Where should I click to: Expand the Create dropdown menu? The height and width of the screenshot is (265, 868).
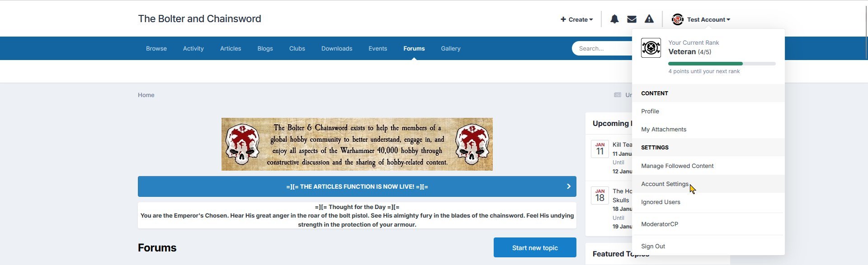576,19
